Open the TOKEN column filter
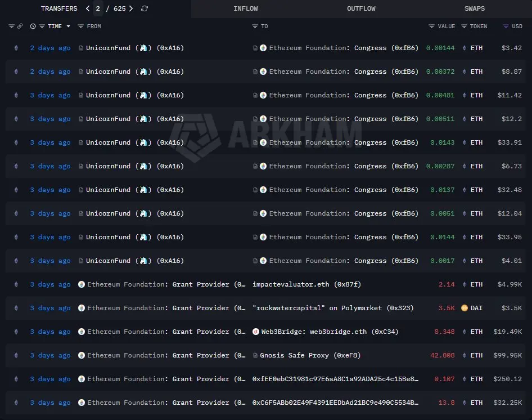 (464, 26)
